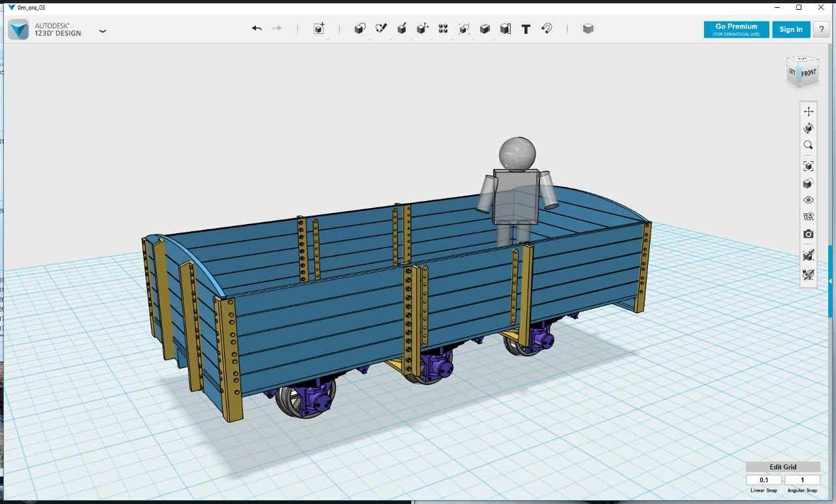This screenshot has height=504, width=836.
Task: Expand the right side panel arrow
Action: [x=831, y=281]
